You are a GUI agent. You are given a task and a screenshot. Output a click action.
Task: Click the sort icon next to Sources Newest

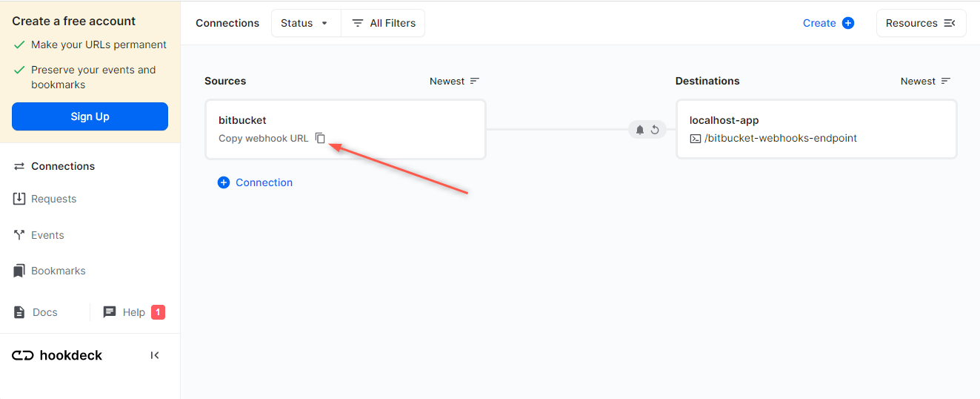click(x=475, y=81)
